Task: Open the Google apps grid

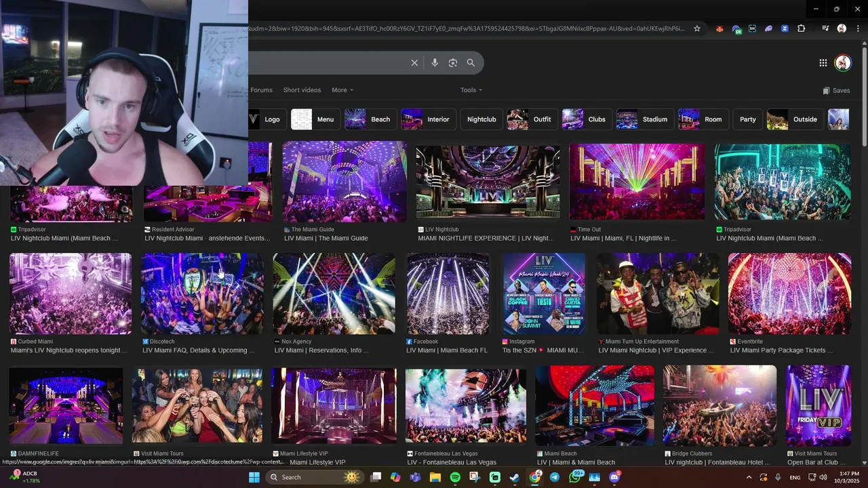Action: (823, 63)
